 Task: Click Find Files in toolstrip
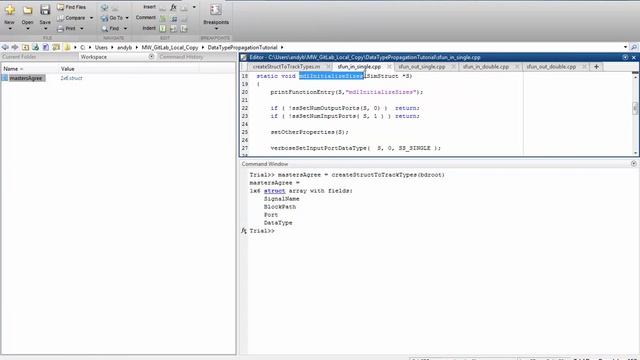(71, 7)
